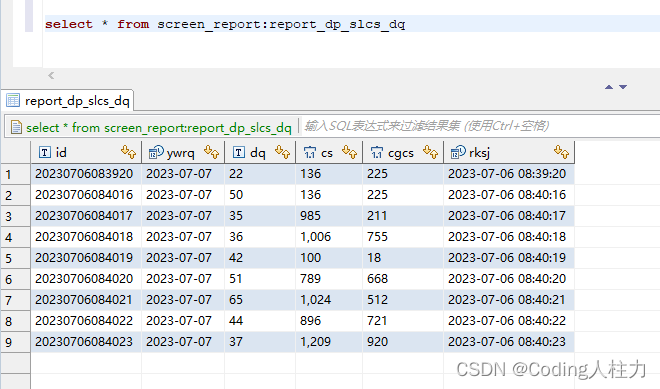Image resolution: width=660 pixels, height=389 pixels.
Task: Click dq cell with value 44
Action: pos(260,321)
